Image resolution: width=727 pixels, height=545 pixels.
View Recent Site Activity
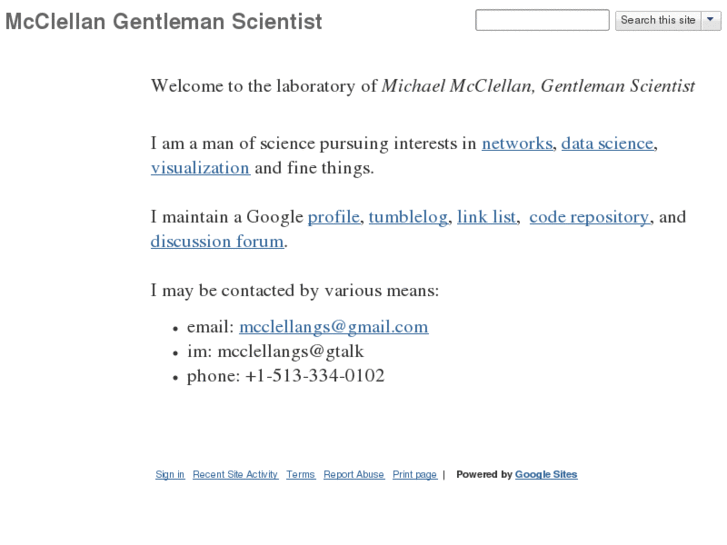tap(235, 475)
